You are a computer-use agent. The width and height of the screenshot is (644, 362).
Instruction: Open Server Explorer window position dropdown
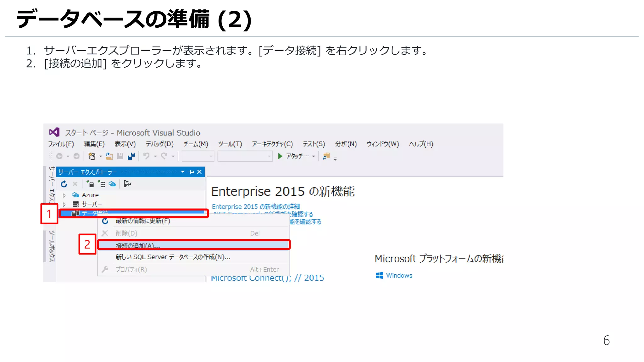point(183,172)
